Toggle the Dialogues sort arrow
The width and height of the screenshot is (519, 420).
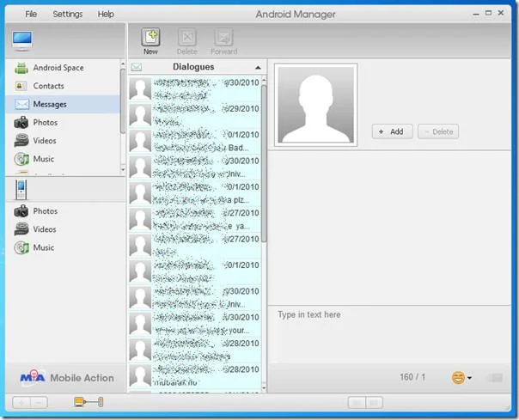258,68
